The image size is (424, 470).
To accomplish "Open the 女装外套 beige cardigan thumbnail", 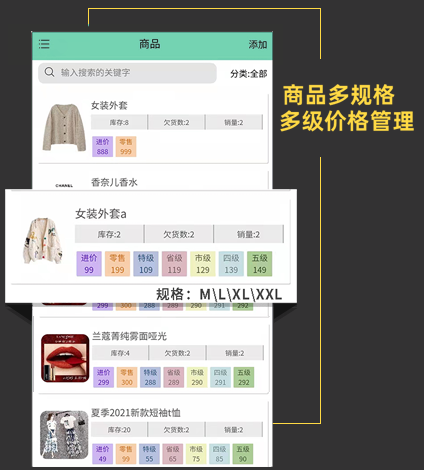I will 63,127.
